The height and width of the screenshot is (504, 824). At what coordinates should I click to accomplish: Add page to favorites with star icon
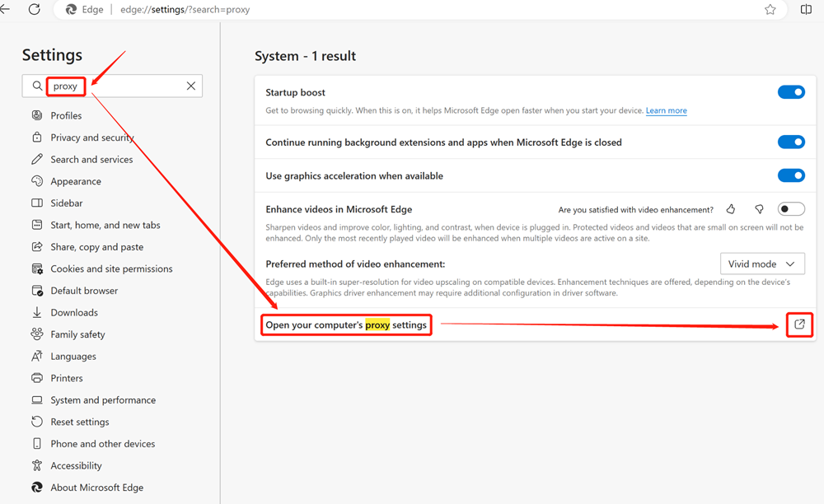770,9
